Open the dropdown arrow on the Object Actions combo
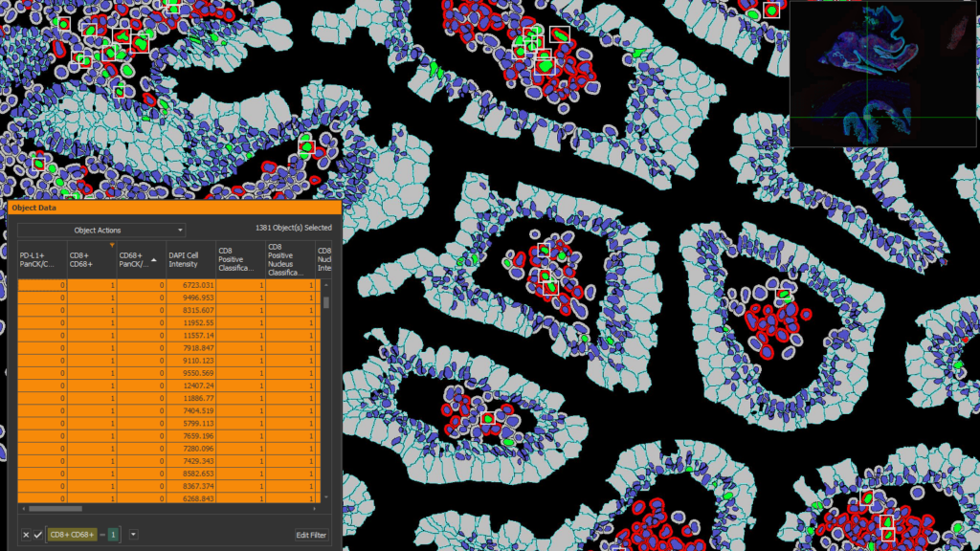Viewport: 980px width, 551px height. pyautogui.click(x=181, y=230)
